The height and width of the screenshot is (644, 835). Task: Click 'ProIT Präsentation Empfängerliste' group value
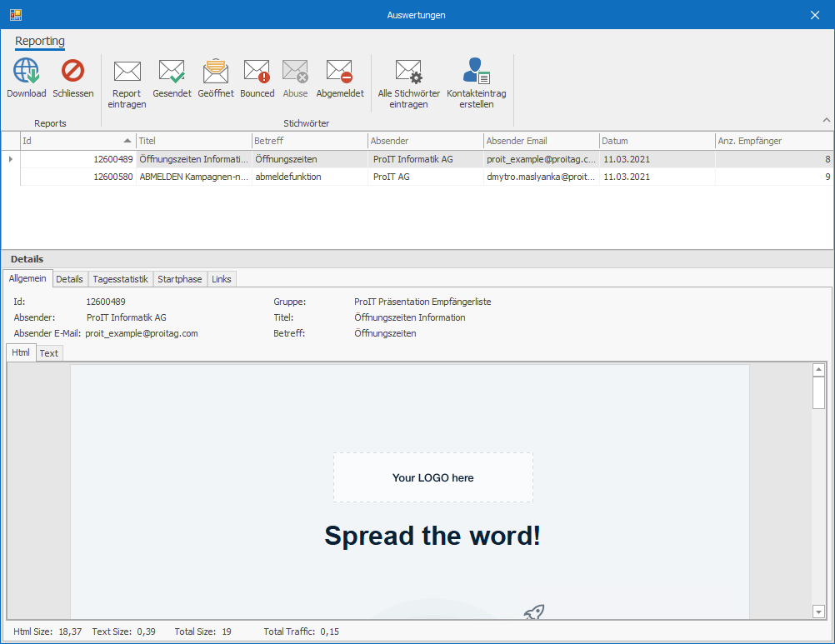[422, 302]
